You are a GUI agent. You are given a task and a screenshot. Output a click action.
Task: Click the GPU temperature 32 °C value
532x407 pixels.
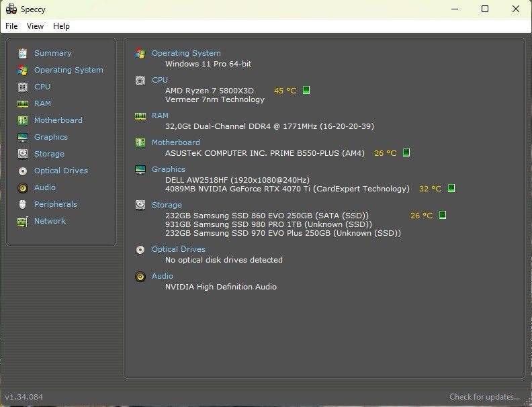point(430,189)
